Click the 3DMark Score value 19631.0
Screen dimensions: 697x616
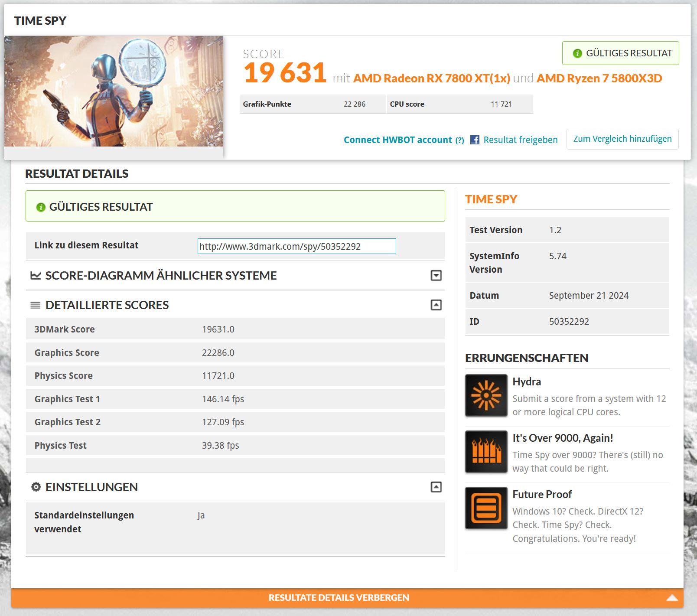218,329
